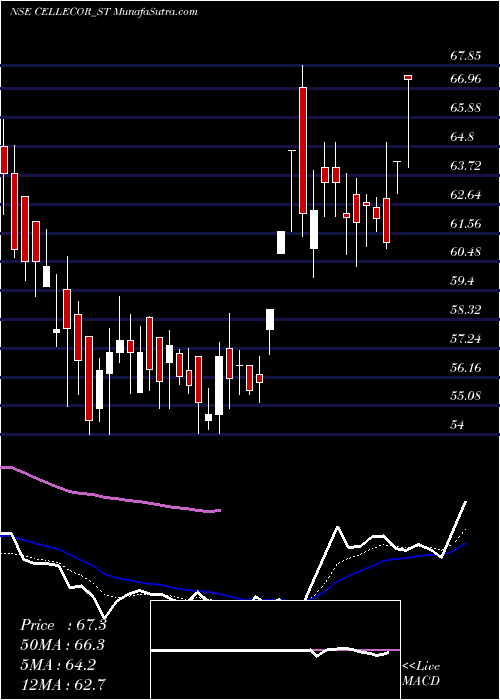Click the 63.72 price axis label

pyautogui.click(x=466, y=166)
